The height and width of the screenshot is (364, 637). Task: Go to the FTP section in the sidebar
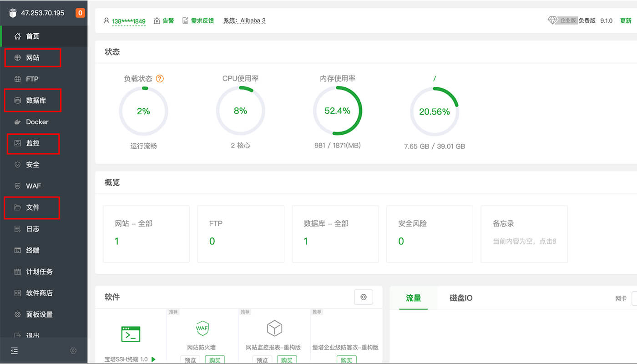44,79
